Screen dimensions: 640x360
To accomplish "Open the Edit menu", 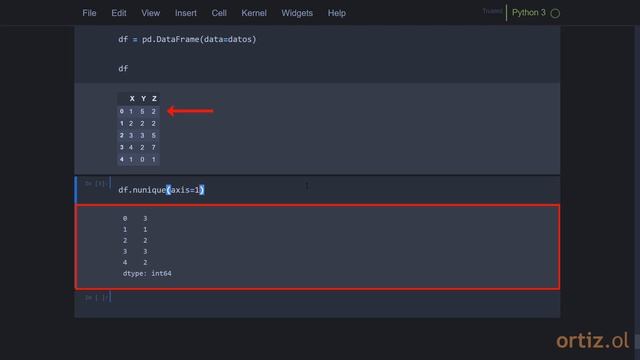I will tap(119, 13).
